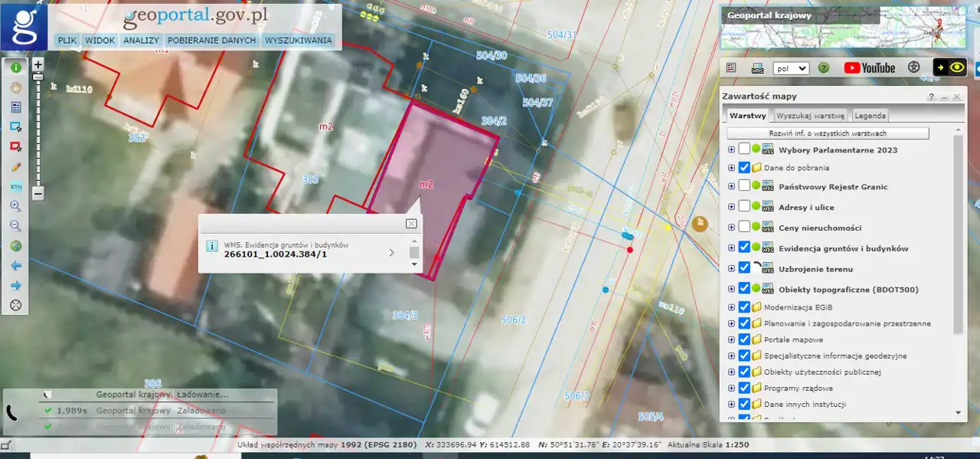Enable the Wybory Parlamentarne 2023 layer
Screen dimensions: 980x459
tap(744, 149)
